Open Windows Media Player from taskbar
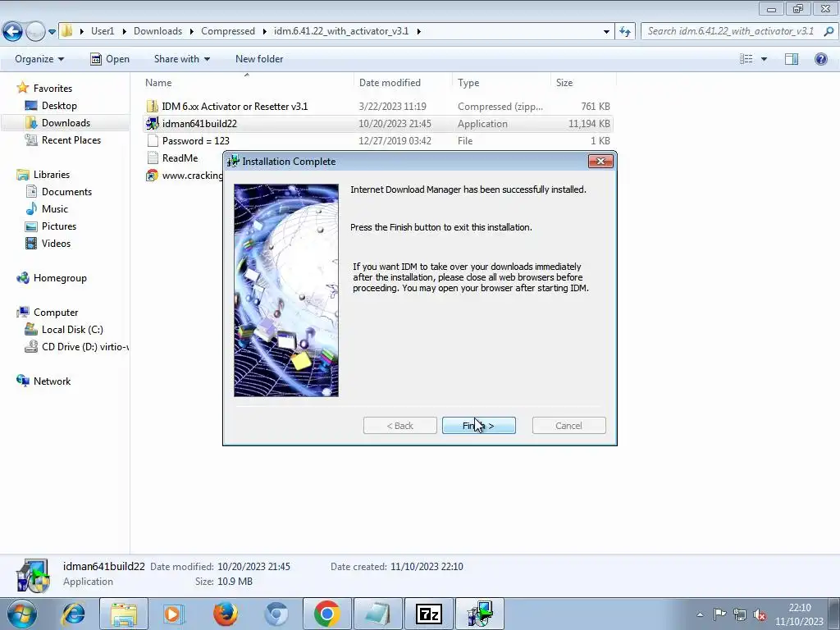 [x=173, y=614]
